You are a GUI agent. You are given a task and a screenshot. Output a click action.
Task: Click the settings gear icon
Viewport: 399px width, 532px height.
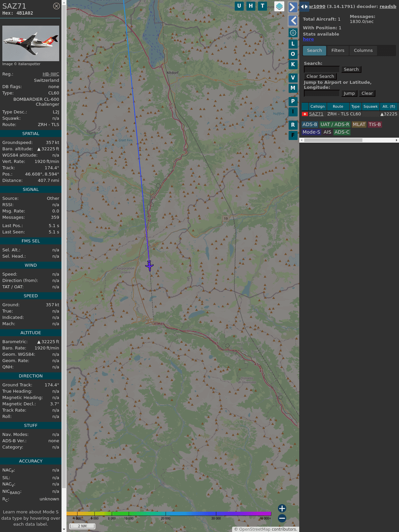pyautogui.click(x=293, y=33)
